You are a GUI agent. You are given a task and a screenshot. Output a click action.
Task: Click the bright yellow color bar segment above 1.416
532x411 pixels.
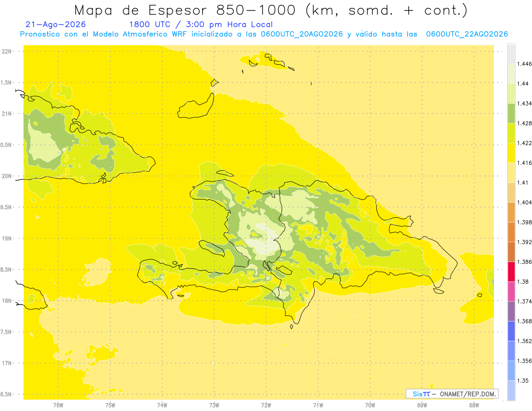511,153
